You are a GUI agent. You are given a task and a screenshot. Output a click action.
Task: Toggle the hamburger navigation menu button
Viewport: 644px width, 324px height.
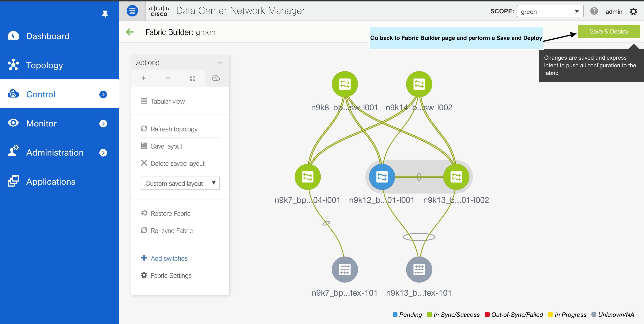click(x=132, y=11)
